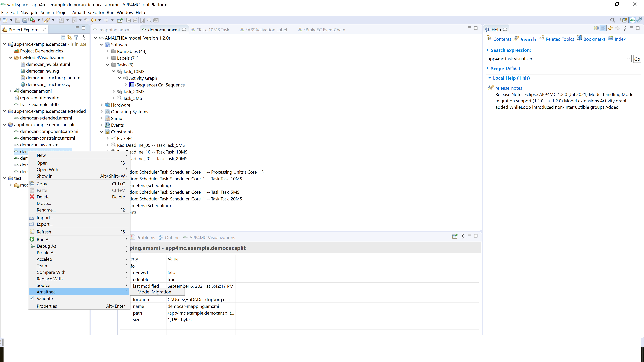The width and height of the screenshot is (644, 362).
Task: Open the Amalthea Editor menu
Action: [88, 13]
